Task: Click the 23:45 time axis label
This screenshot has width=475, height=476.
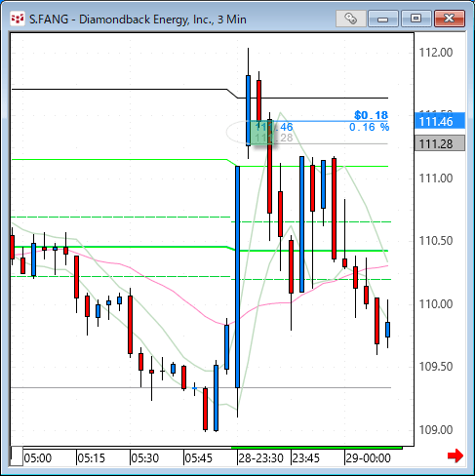Action: click(x=306, y=458)
